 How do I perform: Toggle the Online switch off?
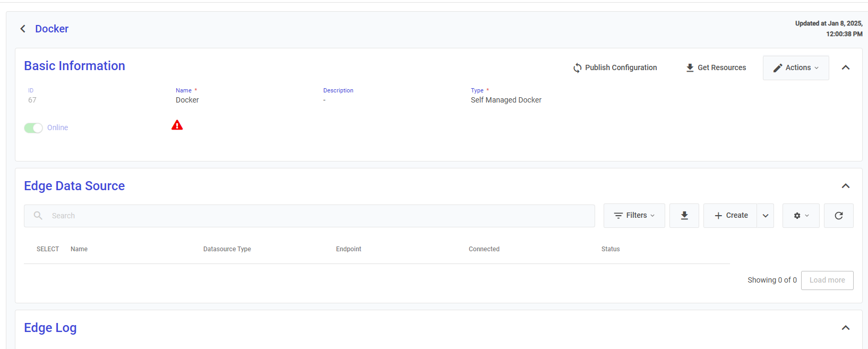(33, 128)
